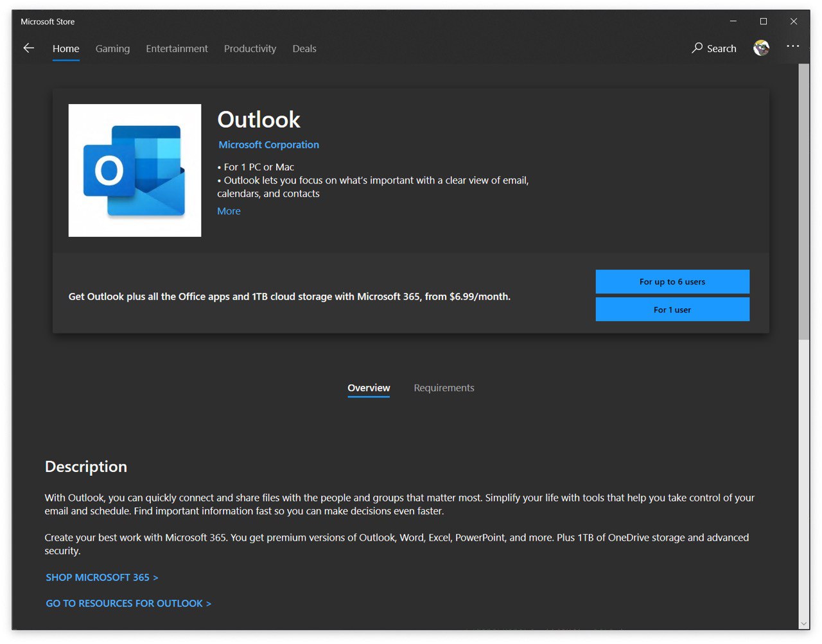Switch to the Home tab
This screenshot has width=822, height=644.
[66, 49]
